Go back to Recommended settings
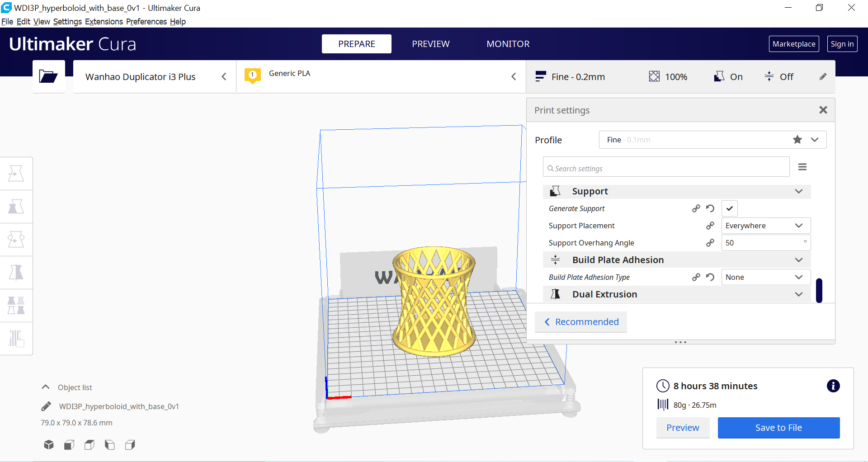Image resolution: width=868 pixels, height=462 pixels. point(581,322)
